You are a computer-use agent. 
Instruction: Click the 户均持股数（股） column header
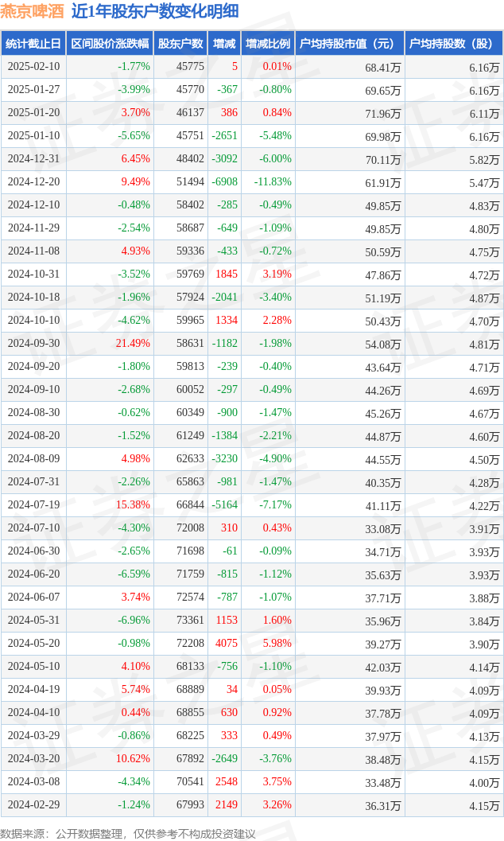coord(453,44)
